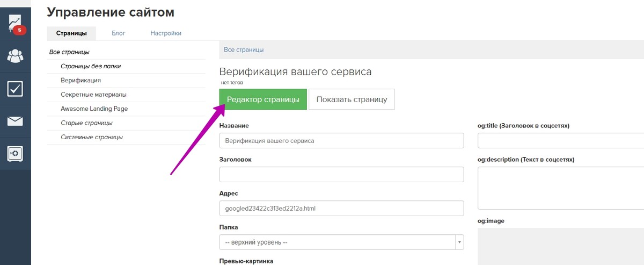This screenshot has height=265, width=644.
Task: Click the green Редактор страницы button
Action: [263, 99]
